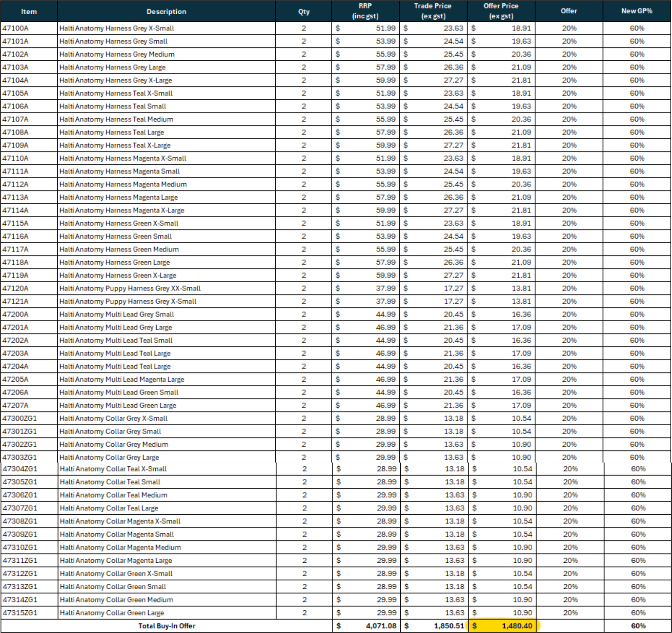672x633 pixels.
Task: Select the New GP% column header
Action: (637, 12)
